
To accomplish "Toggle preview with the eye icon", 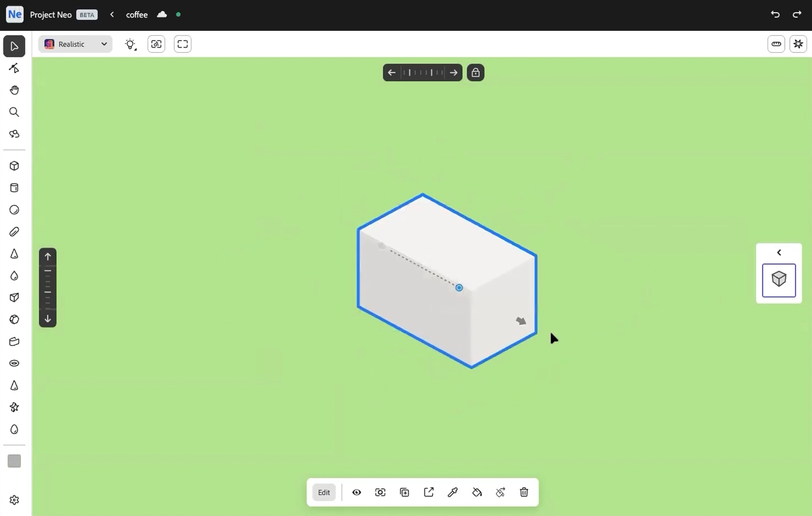I will 356,492.
